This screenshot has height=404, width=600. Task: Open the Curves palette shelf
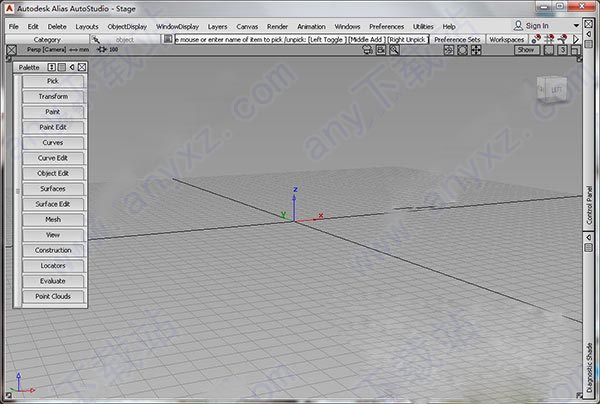[53, 143]
